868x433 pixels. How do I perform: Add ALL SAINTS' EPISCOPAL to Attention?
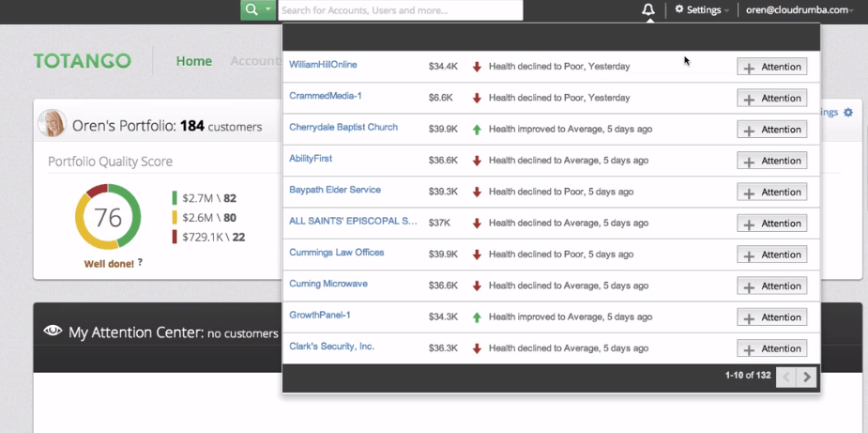tap(771, 223)
